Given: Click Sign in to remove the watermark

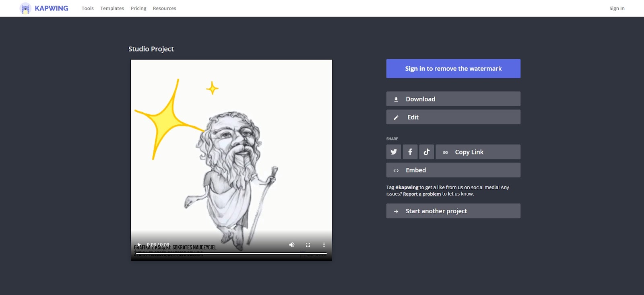Looking at the screenshot, I should tap(453, 68).
